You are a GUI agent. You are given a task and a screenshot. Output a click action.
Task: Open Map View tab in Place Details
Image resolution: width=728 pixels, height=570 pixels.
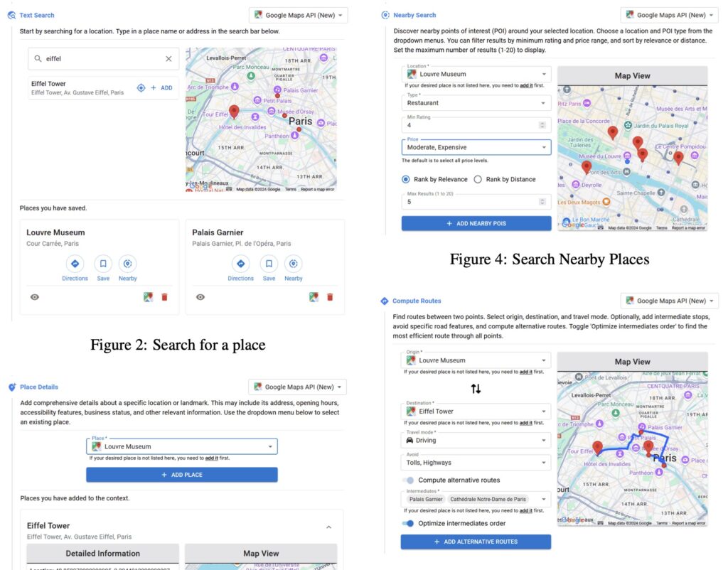coord(261,553)
